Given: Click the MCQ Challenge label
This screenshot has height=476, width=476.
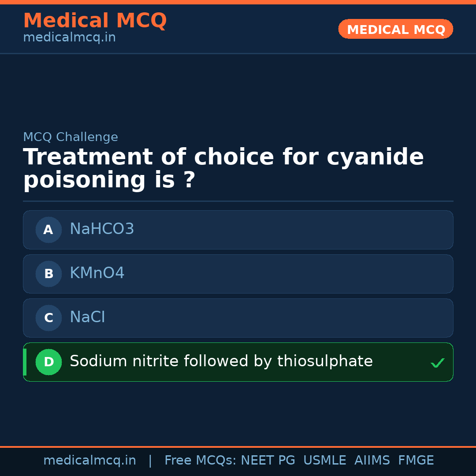Looking at the screenshot, I should point(71,137).
